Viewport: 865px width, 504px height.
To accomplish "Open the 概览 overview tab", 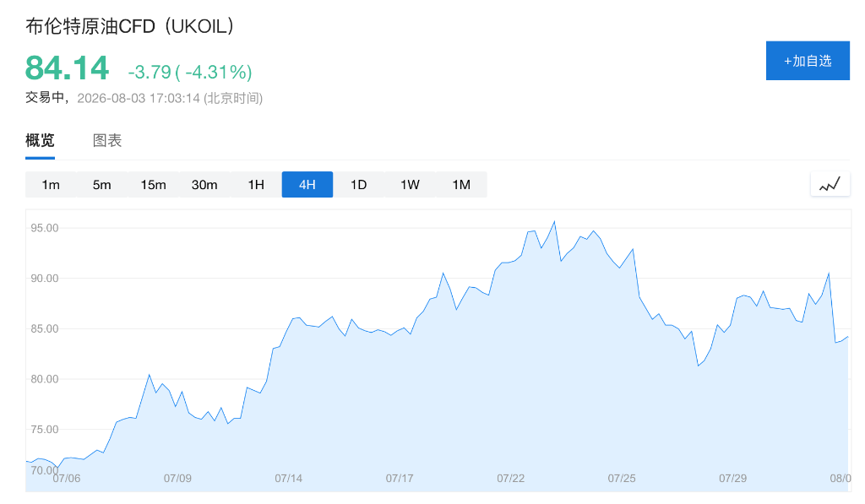I will (x=40, y=141).
